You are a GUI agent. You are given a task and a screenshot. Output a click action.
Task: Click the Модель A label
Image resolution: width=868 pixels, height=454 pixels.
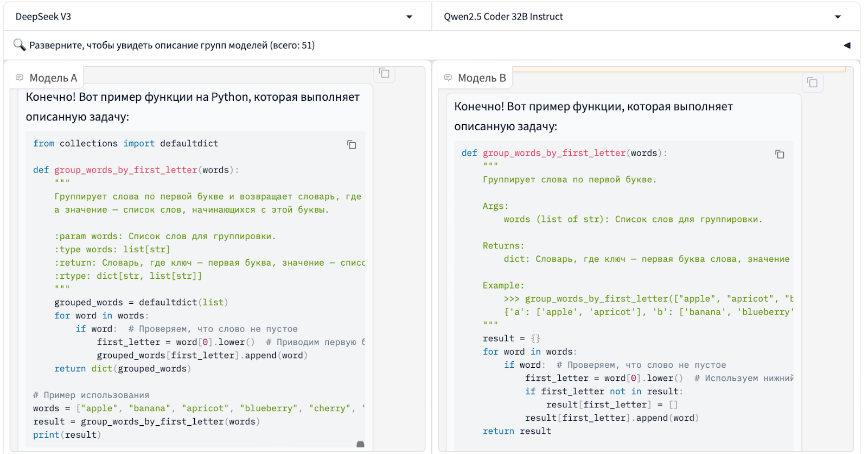tap(53, 78)
